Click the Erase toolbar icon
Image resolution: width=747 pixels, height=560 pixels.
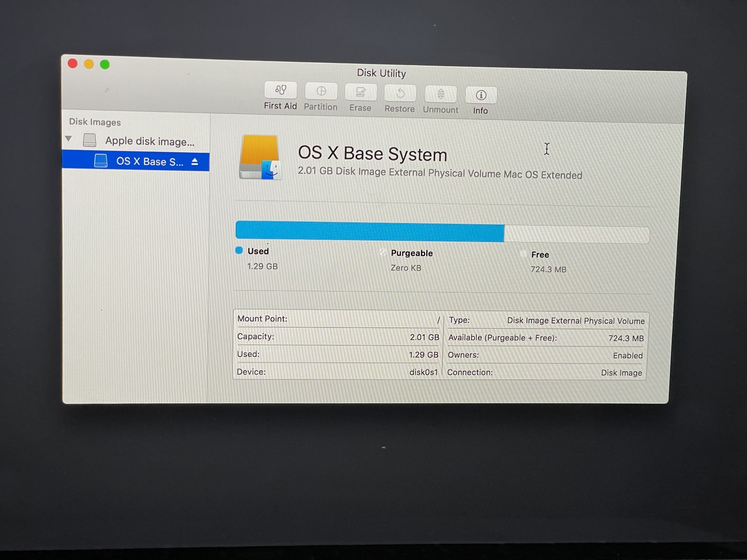pyautogui.click(x=360, y=92)
